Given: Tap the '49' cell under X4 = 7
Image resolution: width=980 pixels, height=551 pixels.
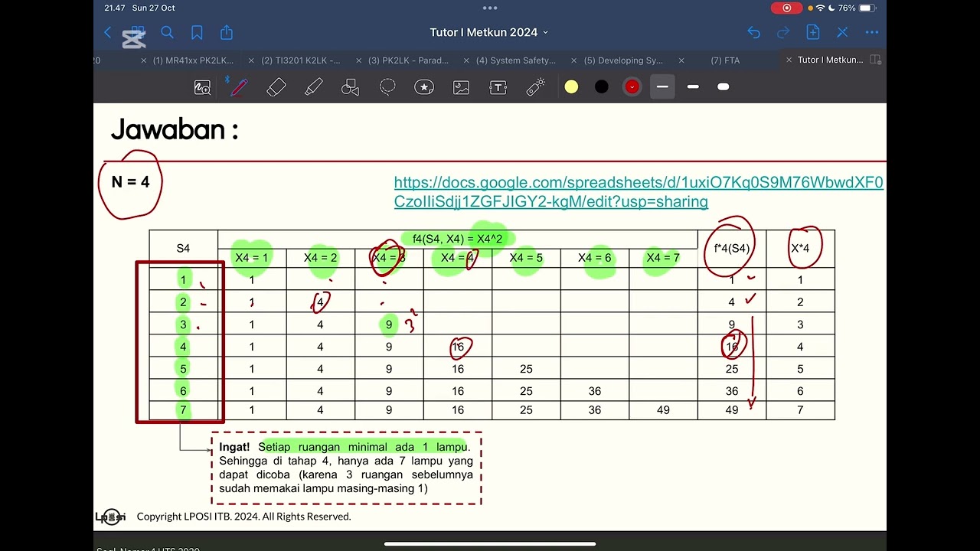Looking at the screenshot, I should pyautogui.click(x=663, y=410).
